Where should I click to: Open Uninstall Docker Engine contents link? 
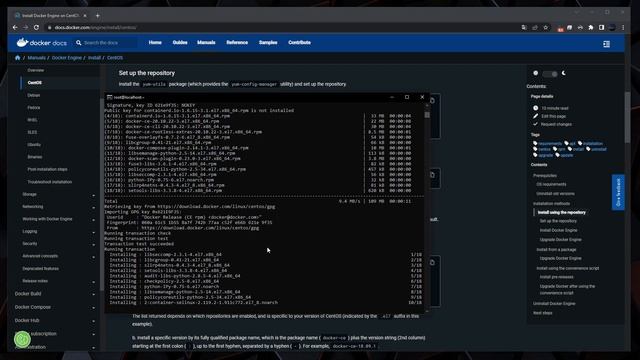coord(554,304)
